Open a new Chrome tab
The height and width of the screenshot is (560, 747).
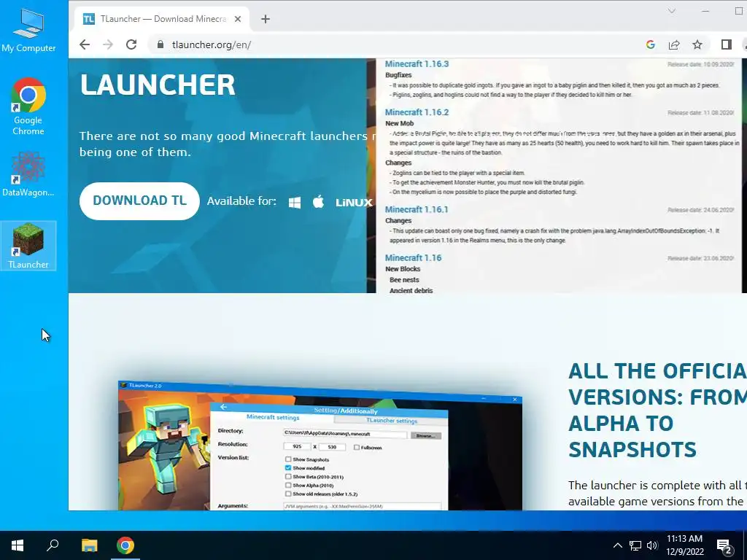point(266,19)
